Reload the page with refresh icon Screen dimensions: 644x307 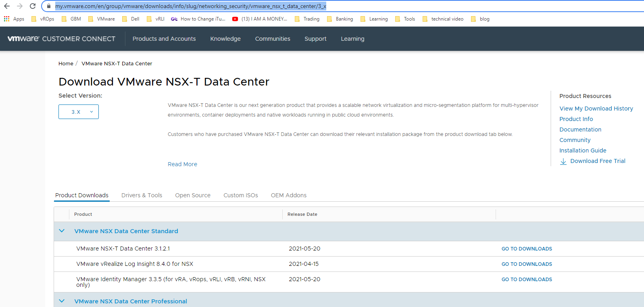(33, 6)
